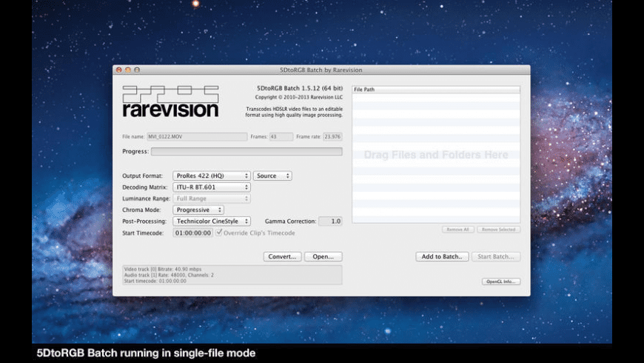Image resolution: width=644 pixels, height=363 pixels.
Task: Click the Rarevision logo
Action: pos(170,101)
